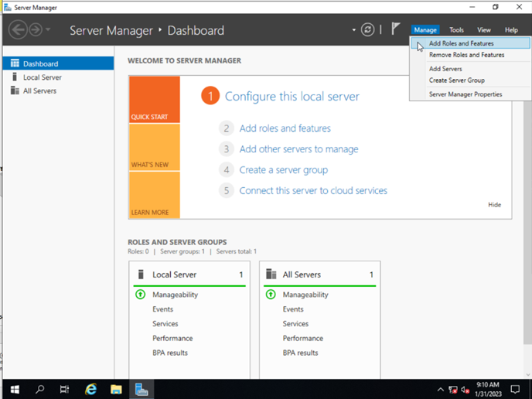Open Performance in All Servers tile
This screenshot has height=399, width=532.
[x=302, y=338]
